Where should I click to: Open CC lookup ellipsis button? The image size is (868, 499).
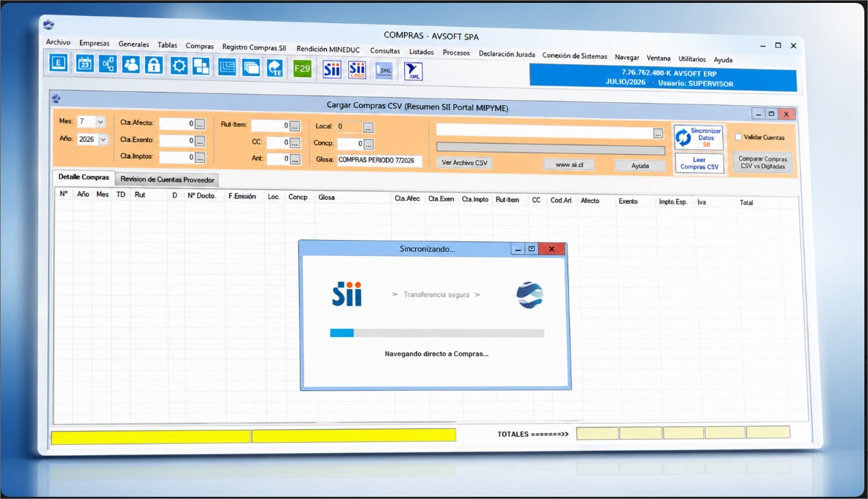[x=295, y=143]
